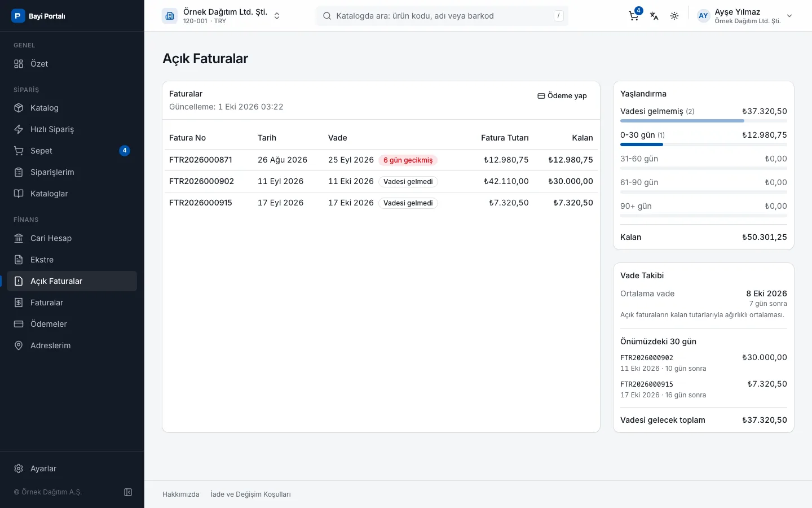Click the Vadesi gelmemiş aging progress bar
This screenshot has width=812, height=508.
pos(704,121)
